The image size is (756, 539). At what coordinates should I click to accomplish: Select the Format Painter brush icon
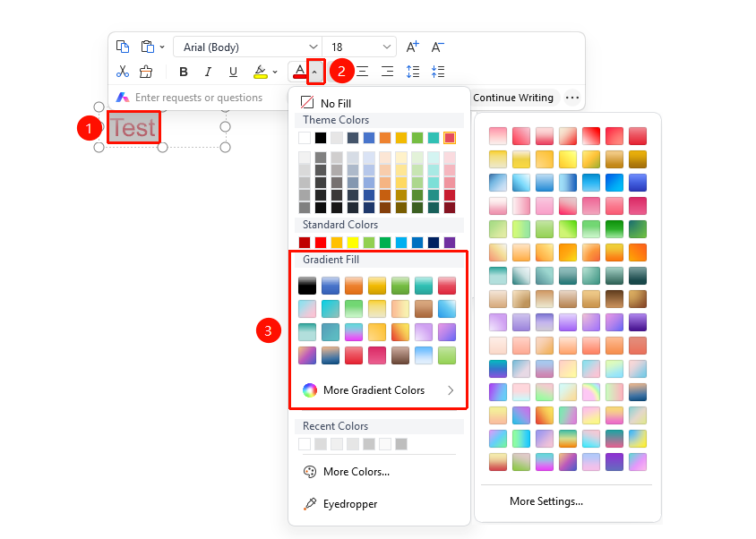click(x=146, y=72)
